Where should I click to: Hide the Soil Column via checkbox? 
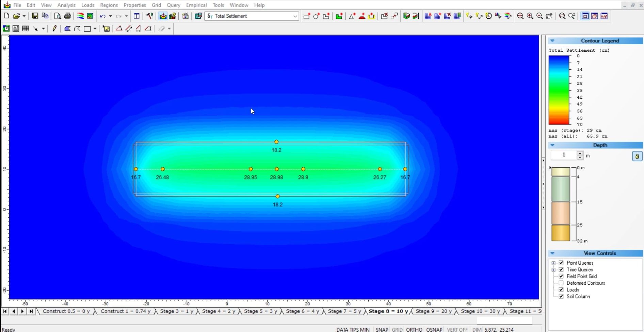(561, 296)
